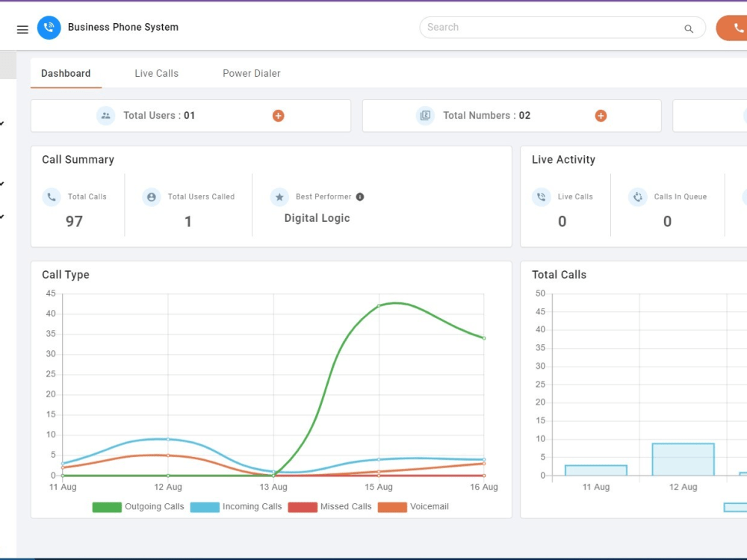Click the 'Total Numbers : 02' text
The height and width of the screenshot is (560, 747).
click(x=486, y=115)
